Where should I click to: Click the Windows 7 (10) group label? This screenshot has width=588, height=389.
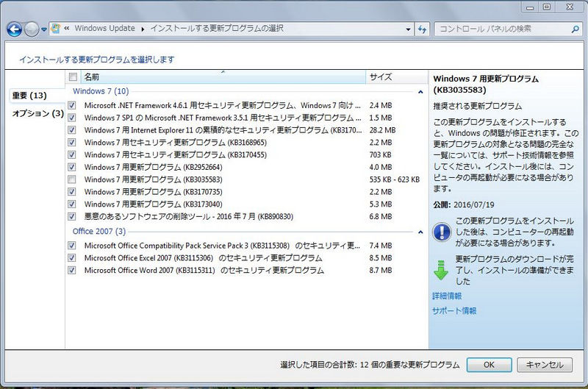click(101, 91)
